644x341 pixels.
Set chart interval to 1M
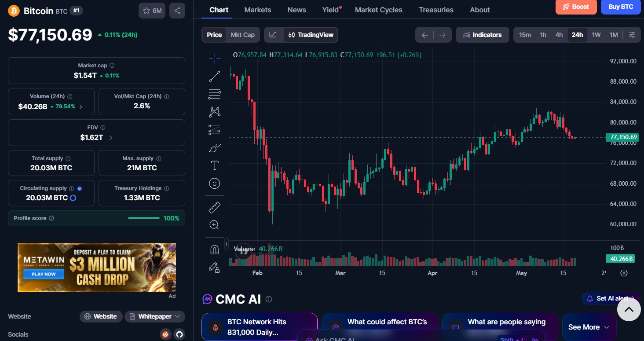[x=614, y=35]
